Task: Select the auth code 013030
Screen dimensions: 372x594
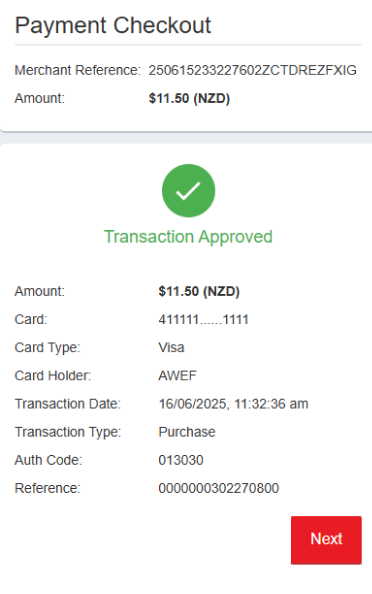Action: click(x=181, y=460)
